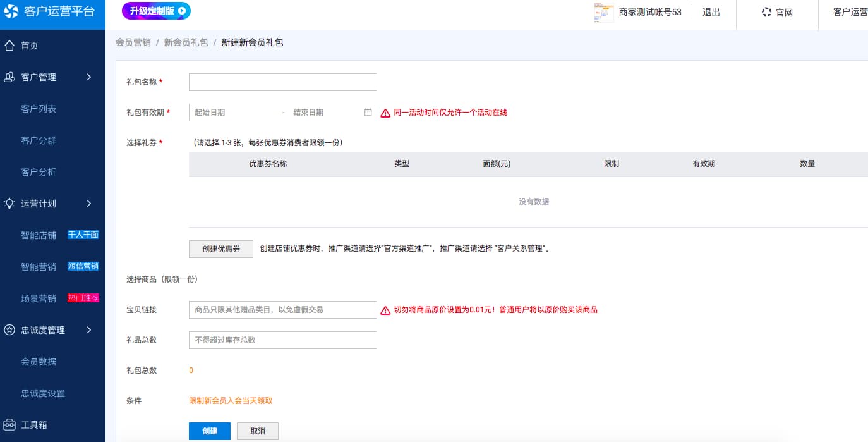Collapse the 客户管理 menu chevron
Screen dimensions: 868x442
(89, 77)
